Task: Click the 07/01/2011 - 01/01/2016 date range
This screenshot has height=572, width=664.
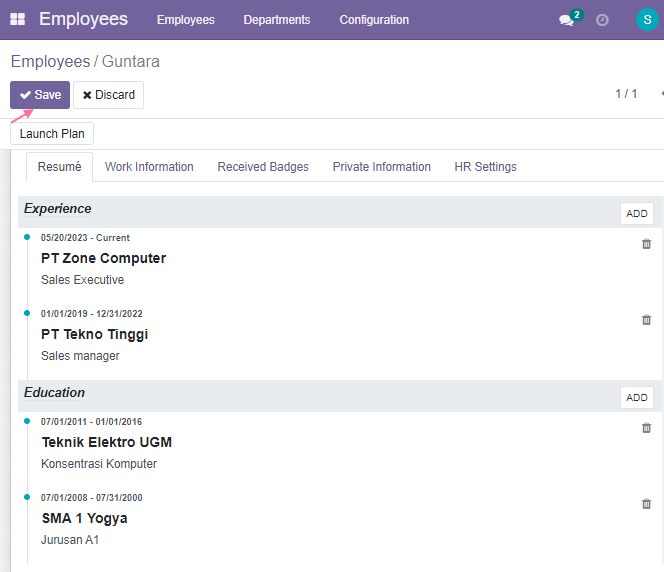Action: click(x=91, y=422)
